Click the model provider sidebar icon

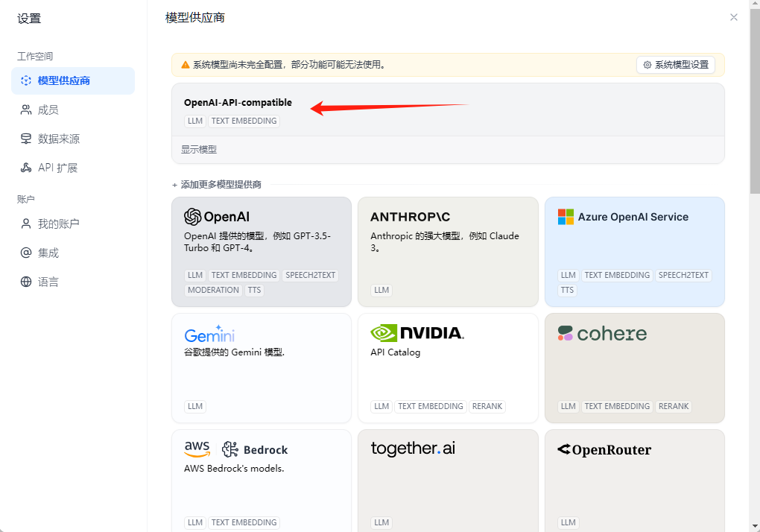click(26, 80)
